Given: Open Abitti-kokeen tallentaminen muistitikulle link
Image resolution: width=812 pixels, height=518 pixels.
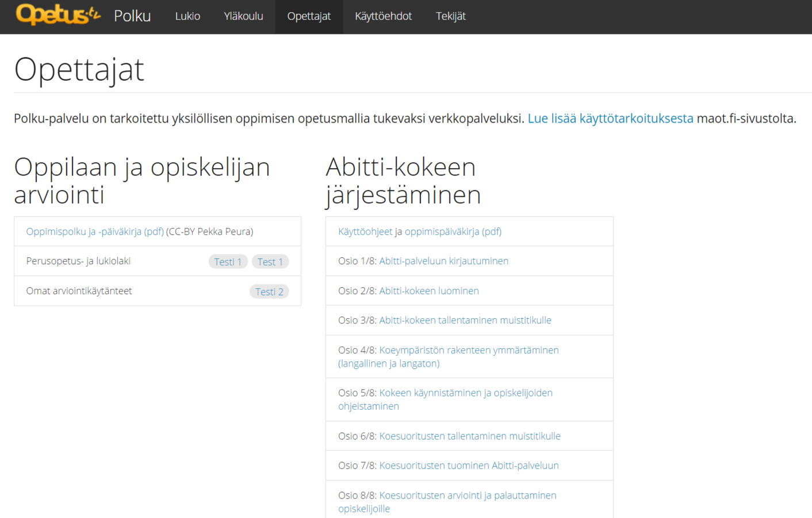Looking at the screenshot, I should point(465,320).
